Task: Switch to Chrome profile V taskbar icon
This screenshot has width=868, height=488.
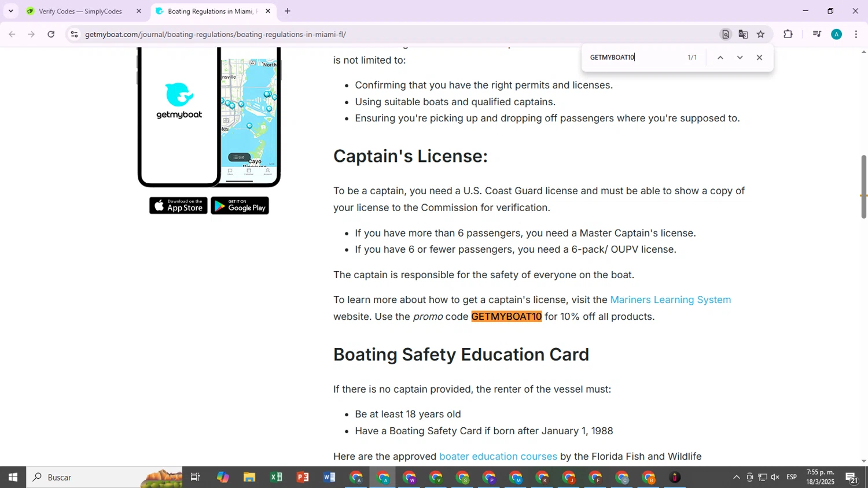Action: tap(436, 478)
